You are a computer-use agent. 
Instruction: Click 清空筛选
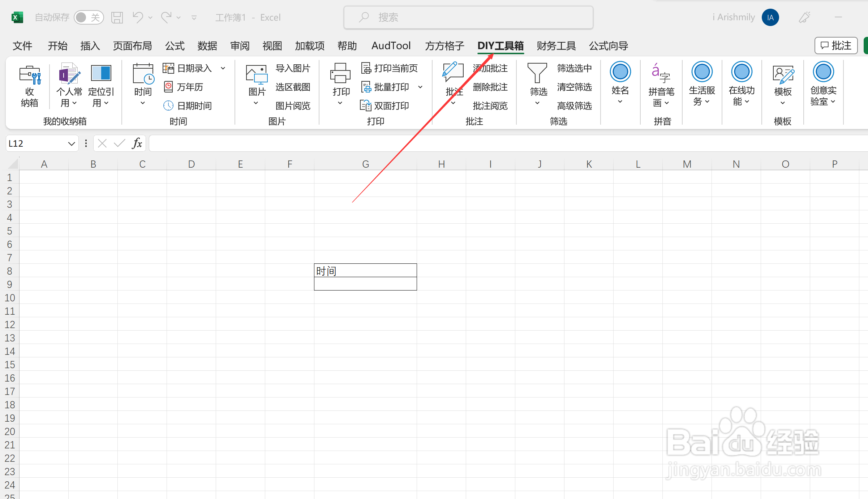[x=574, y=87]
